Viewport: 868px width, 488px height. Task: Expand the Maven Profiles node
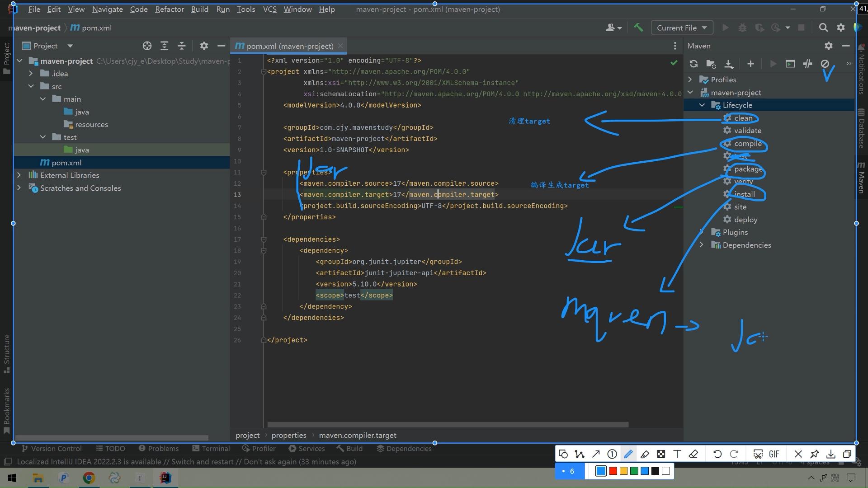[x=690, y=80]
